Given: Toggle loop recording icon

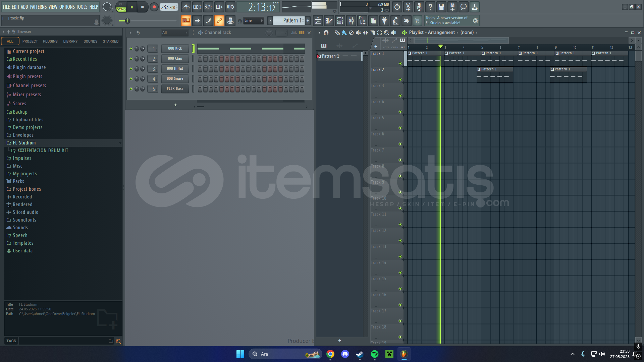Looking at the screenshot, I should (x=230, y=7).
